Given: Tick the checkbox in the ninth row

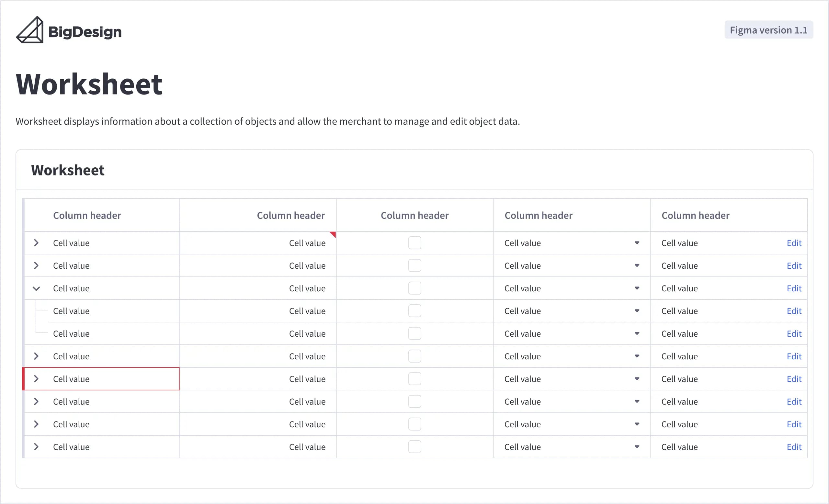Looking at the screenshot, I should pos(414,424).
